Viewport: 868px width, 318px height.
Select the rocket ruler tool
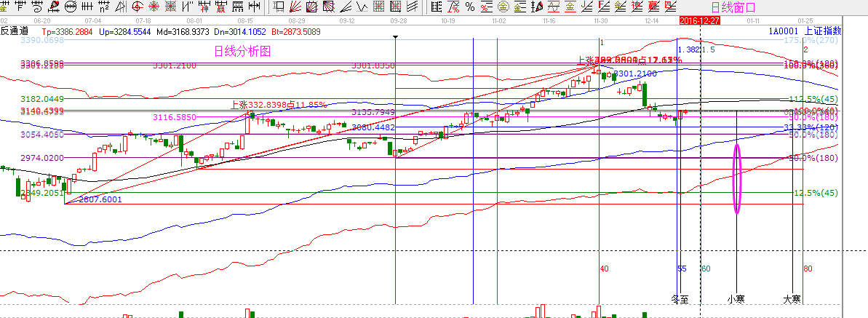click(x=54, y=7)
